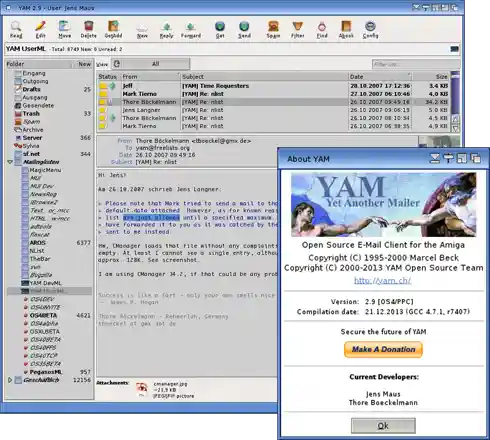490x440 pixels.
Task: Click the Make A Donation button
Action: [383, 349]
